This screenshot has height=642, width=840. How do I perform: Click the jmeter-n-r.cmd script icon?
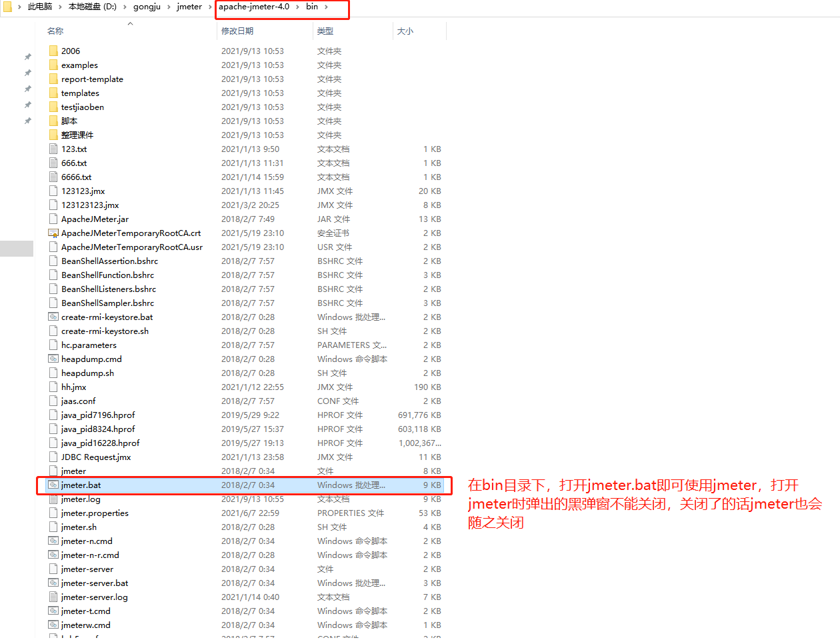[53, 555]
